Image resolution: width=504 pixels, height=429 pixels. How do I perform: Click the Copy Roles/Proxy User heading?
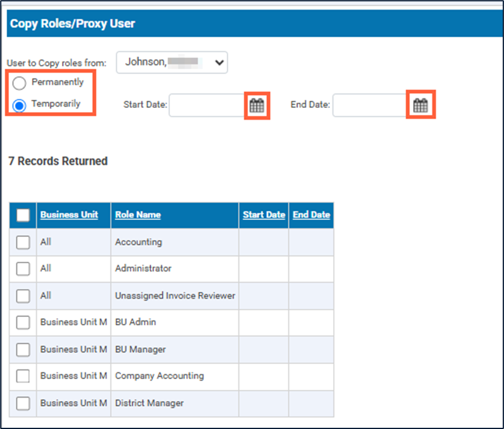click(x=72, y=23)
